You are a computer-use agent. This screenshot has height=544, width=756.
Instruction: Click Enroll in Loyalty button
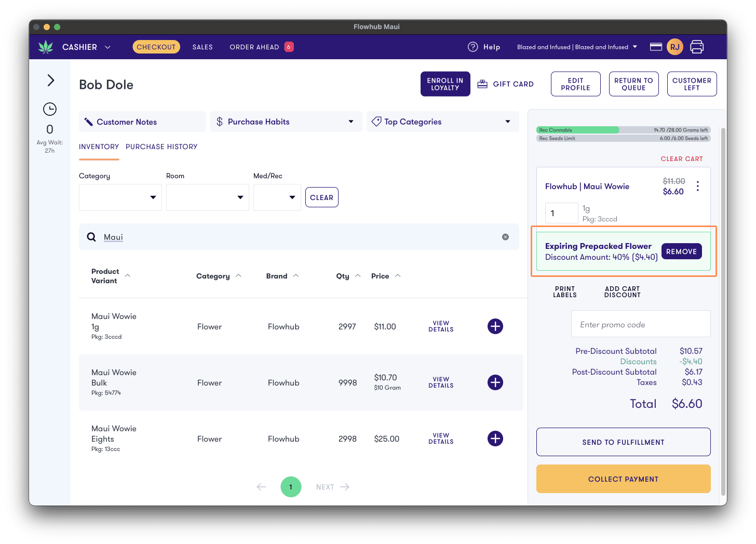[x=446, y=84]
